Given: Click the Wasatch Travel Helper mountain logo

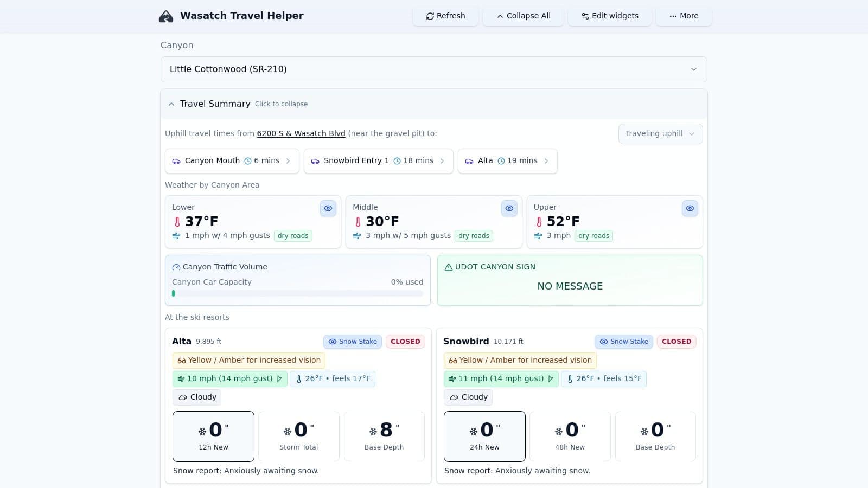Looking at the screenshot, I should coord(166,16).
